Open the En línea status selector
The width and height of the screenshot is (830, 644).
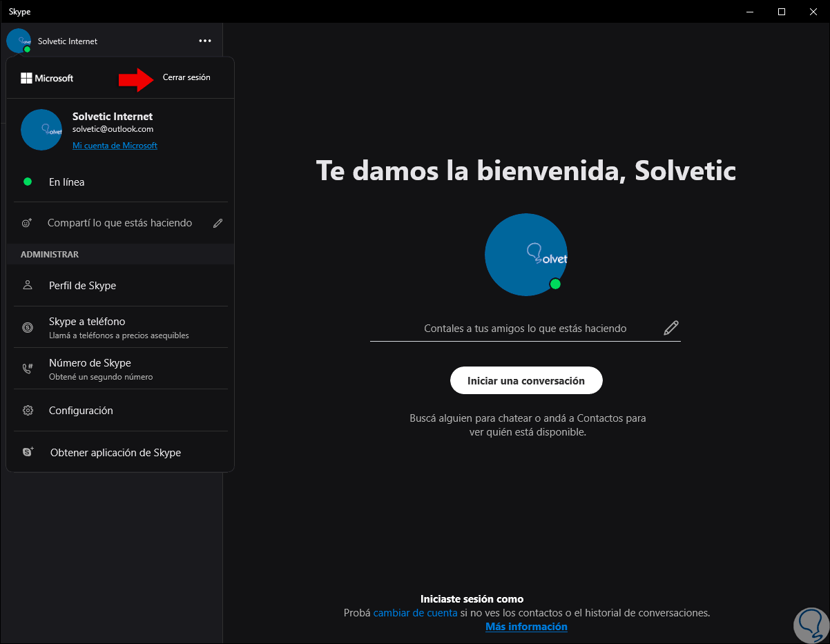(x=120, y=182)
